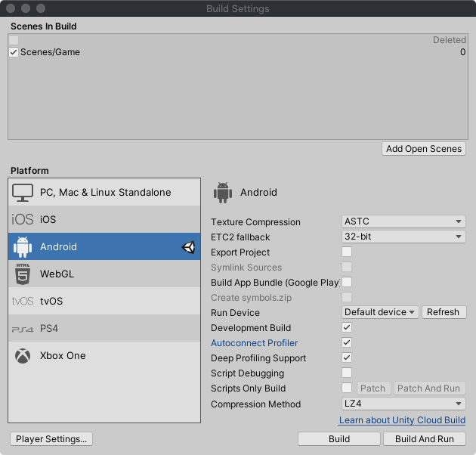Click the HTML5 WebGL icon
476x455 pixels.
[x=23, y=274]
